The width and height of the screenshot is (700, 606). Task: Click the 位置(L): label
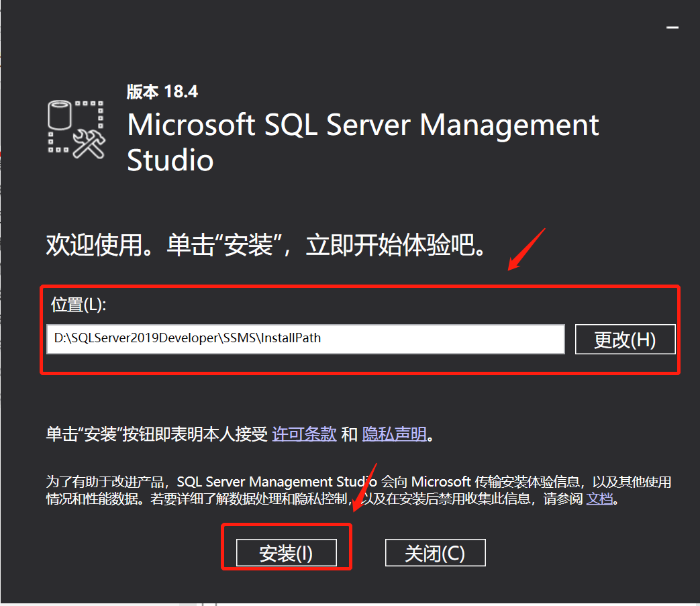click(79, 305)
